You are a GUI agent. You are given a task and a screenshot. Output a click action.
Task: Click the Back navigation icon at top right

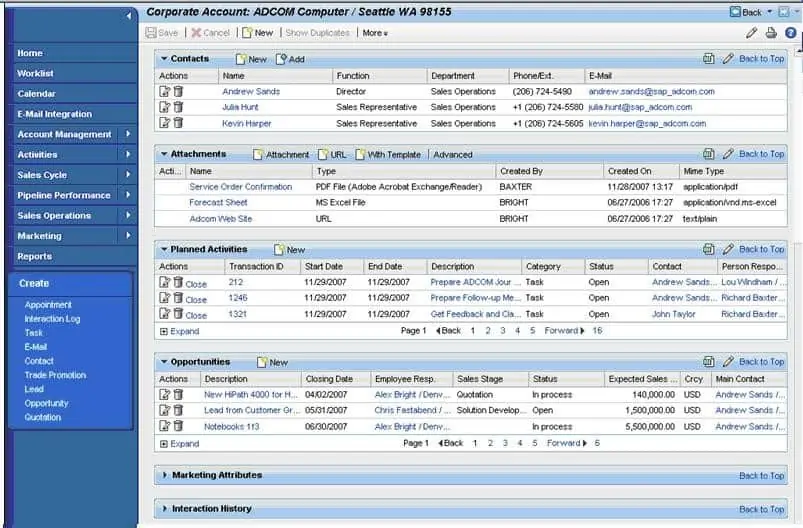coord(735,12)
